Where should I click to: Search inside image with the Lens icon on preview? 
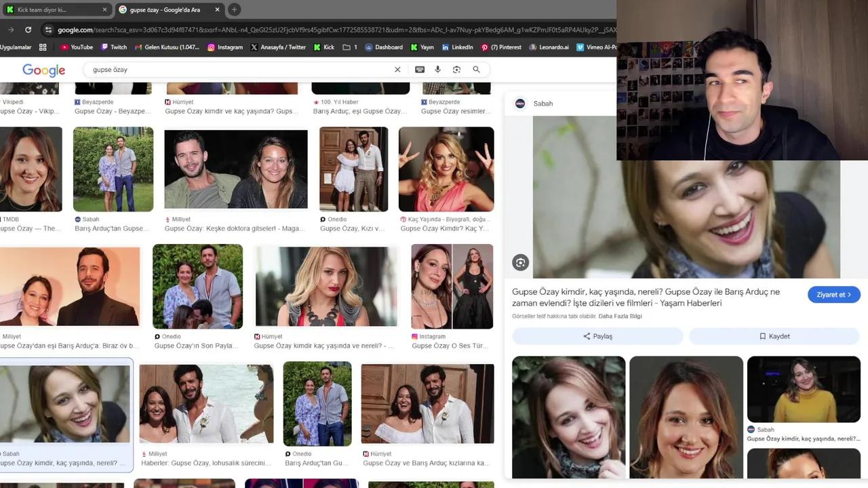pyautogui.click(x=520, y=263)
